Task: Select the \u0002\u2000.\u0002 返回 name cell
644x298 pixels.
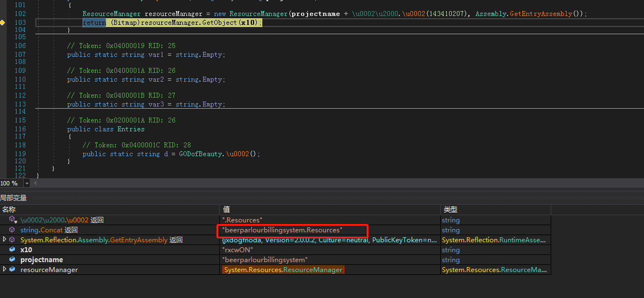Action: (62, 220)
